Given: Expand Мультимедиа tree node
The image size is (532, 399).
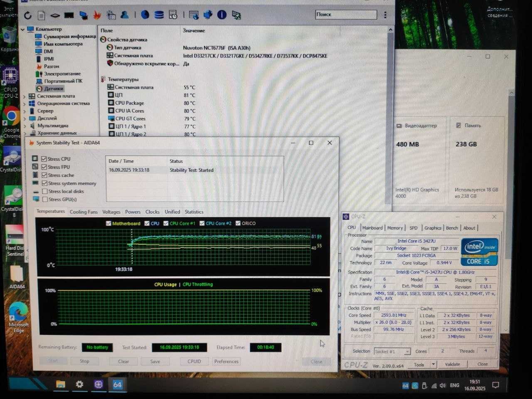Looking at the screenshot, I should [x=25, y=126].
